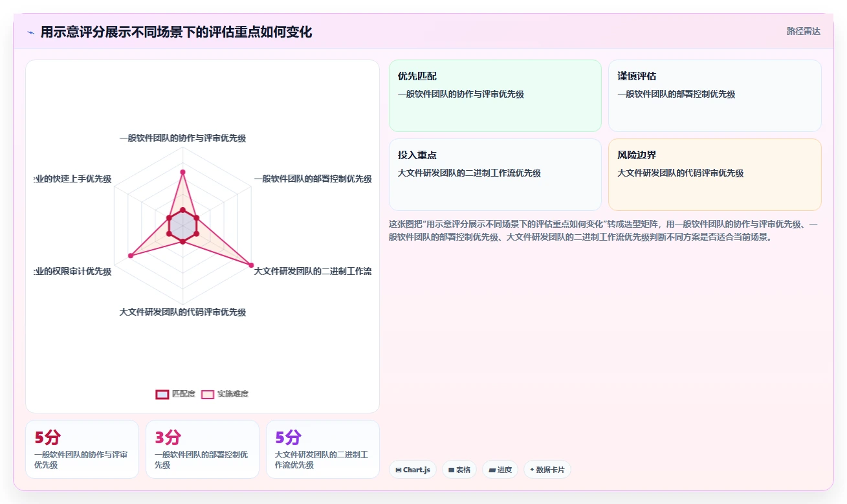Screen dimensions: 847x504
Task: Open the 优先匹配 card
Action: [495, 96]
